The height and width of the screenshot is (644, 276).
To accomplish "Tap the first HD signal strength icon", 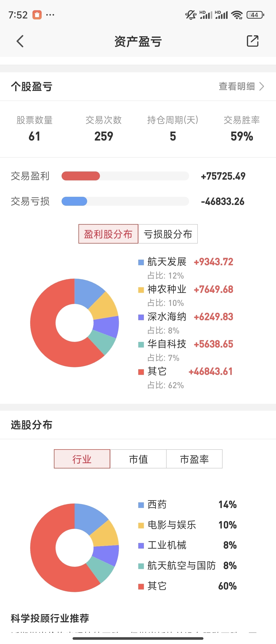I will 206,15.
